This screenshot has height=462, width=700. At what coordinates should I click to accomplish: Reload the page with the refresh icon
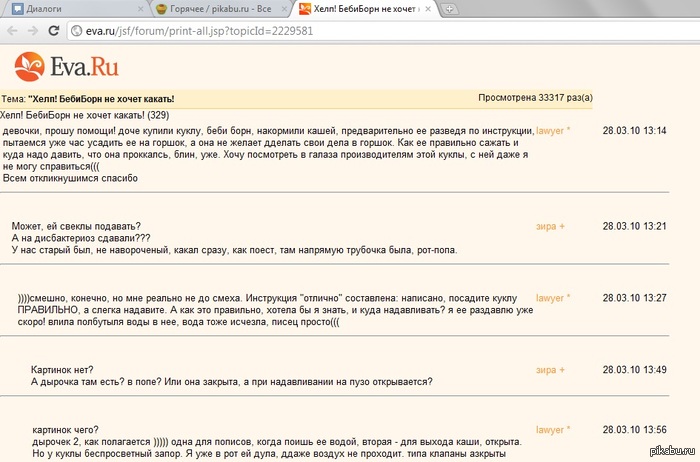pyautogui.click(x=54, y=30)
